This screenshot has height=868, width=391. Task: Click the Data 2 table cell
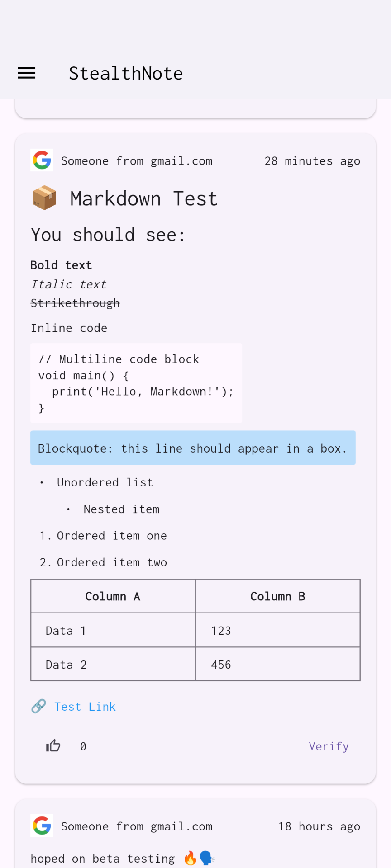click(x=66, y=664)
